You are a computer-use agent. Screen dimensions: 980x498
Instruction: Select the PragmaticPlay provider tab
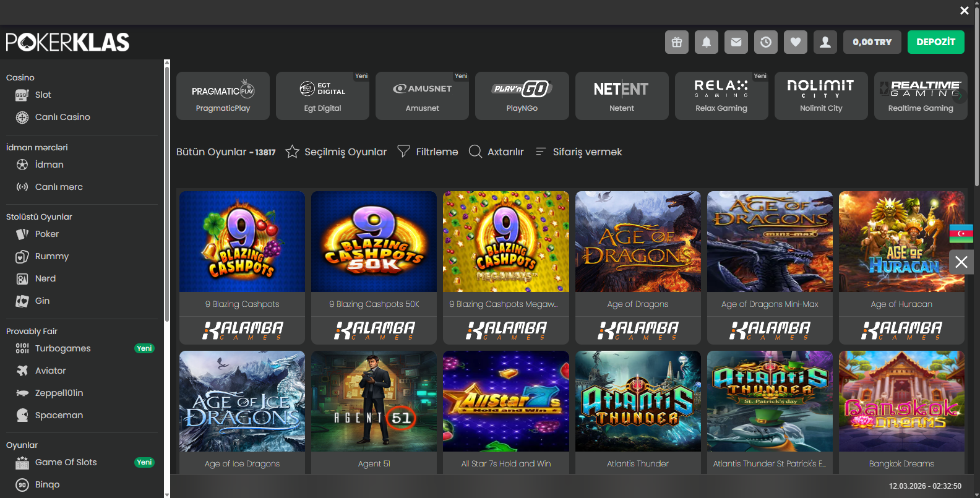point(223,96)
